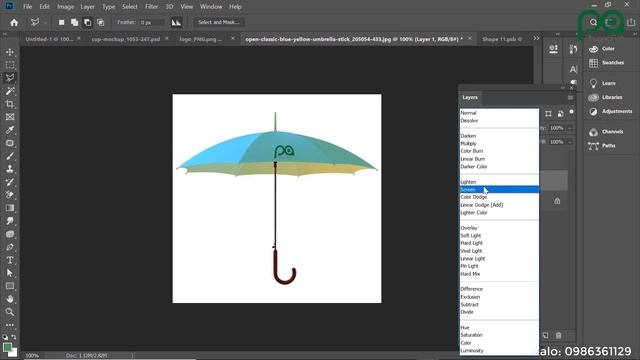
Task: Collapse the floating Layers panel
Action: (x=563, y=88)
